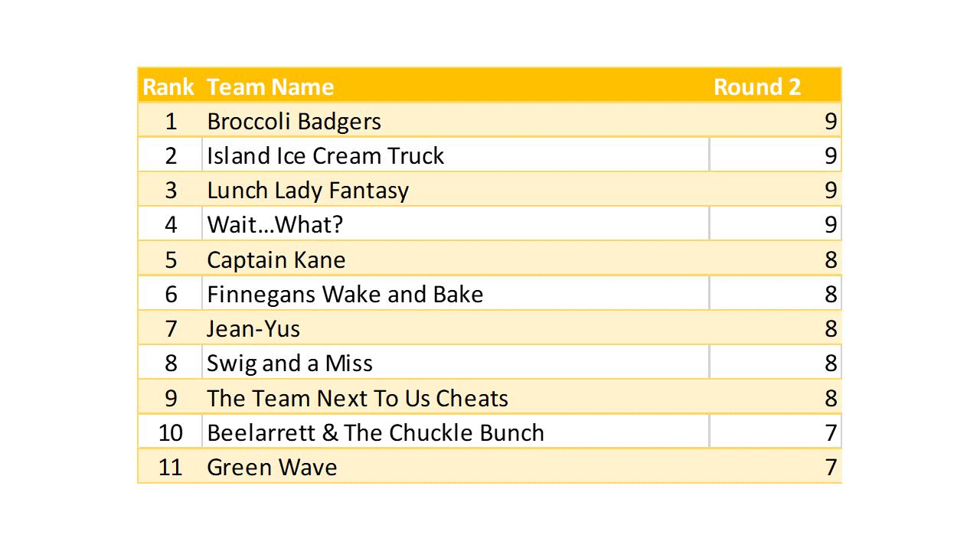Select the rank 6 number cell
Image resolution: width=980 pixels, height=551 pixels.
(171, 295)
